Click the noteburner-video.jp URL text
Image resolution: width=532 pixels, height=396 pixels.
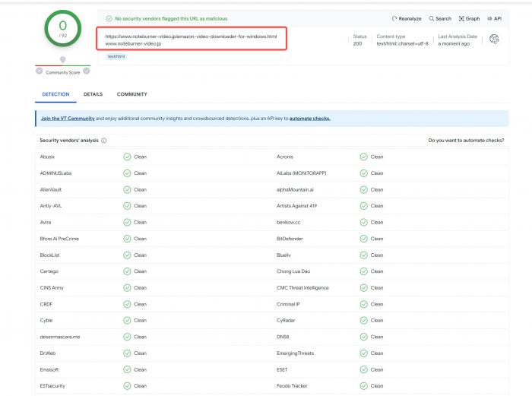[191, 36]
